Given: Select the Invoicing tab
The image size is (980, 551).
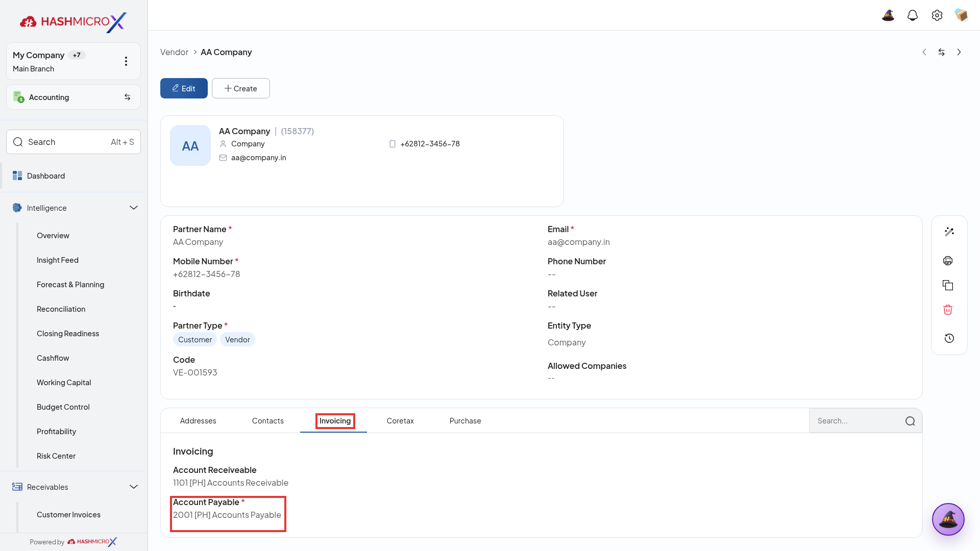Looking at the screenshot, I should coord(335,421).
